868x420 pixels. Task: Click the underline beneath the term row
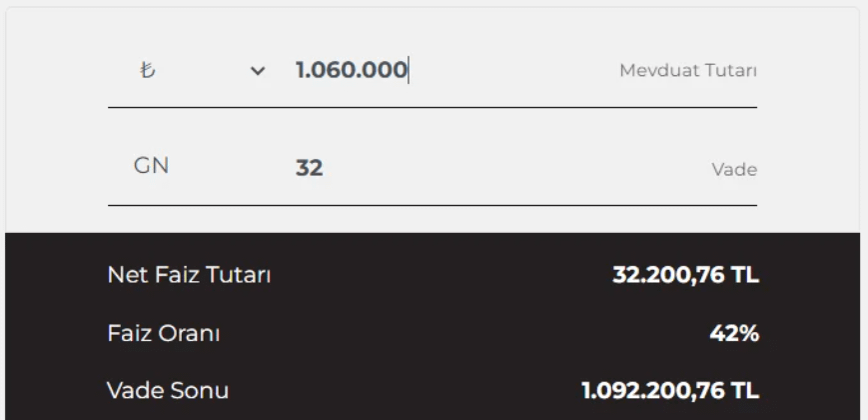point(432,205)
